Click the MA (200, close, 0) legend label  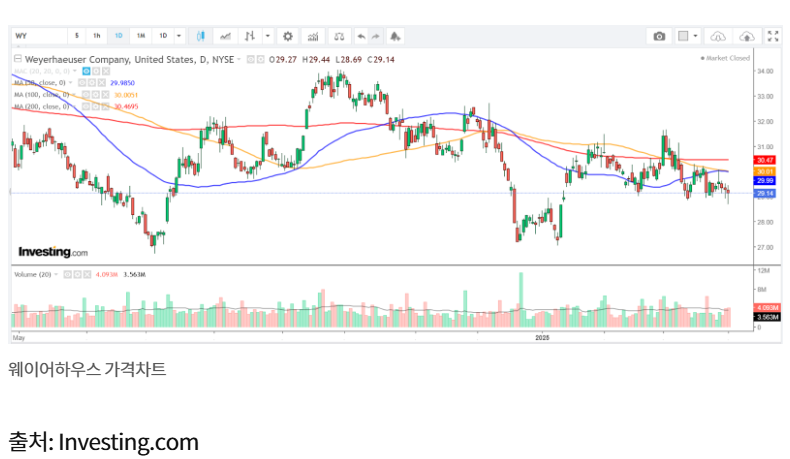[x=42, y=106]
